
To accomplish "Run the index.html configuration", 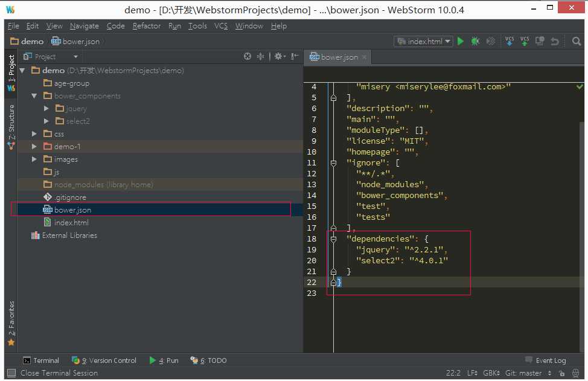I will 461,41.
